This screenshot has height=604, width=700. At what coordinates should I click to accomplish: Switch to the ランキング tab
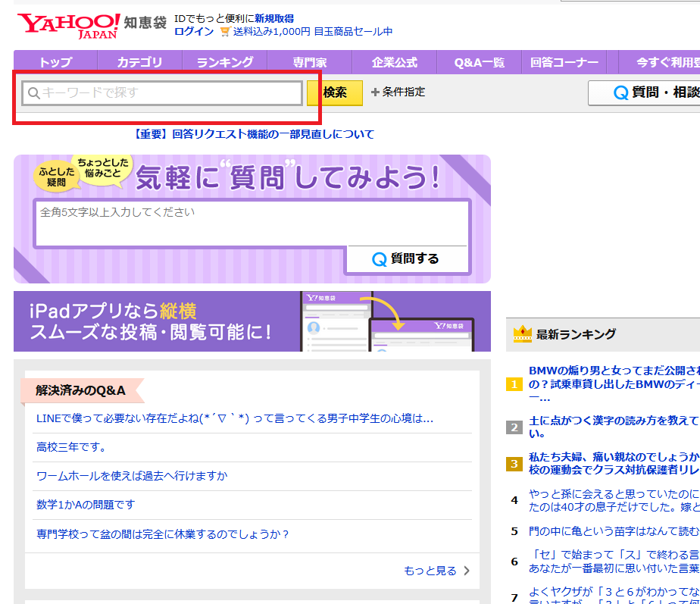(224, 62)
